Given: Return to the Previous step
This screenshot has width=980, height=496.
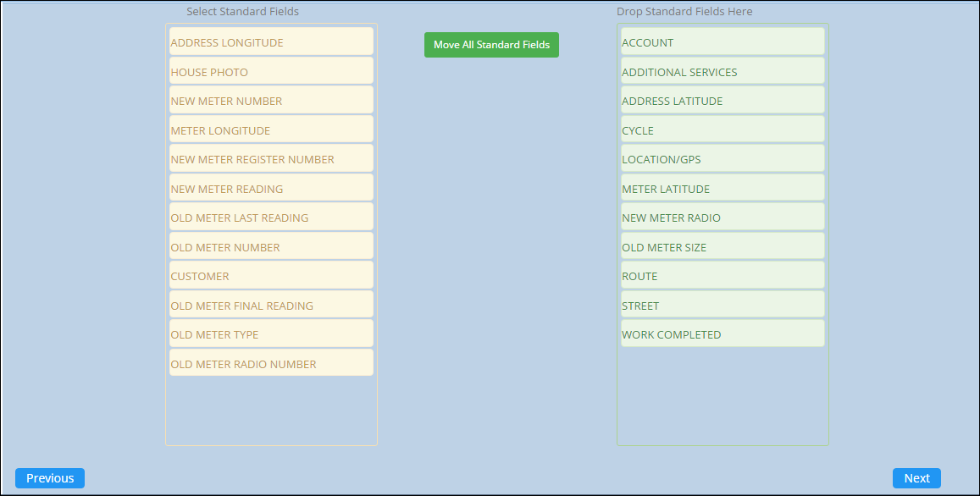Looking at the screenshot, I should click(x=50, y=478).
